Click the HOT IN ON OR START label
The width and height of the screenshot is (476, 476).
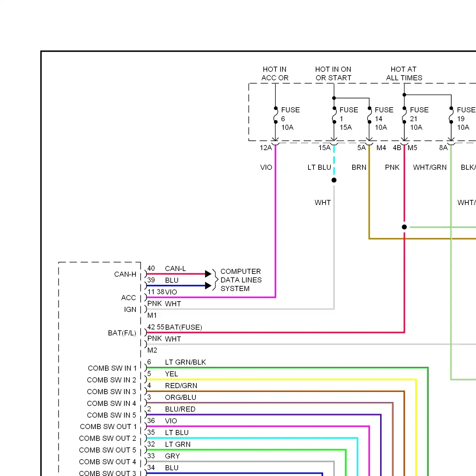click(x=333, y=74)
